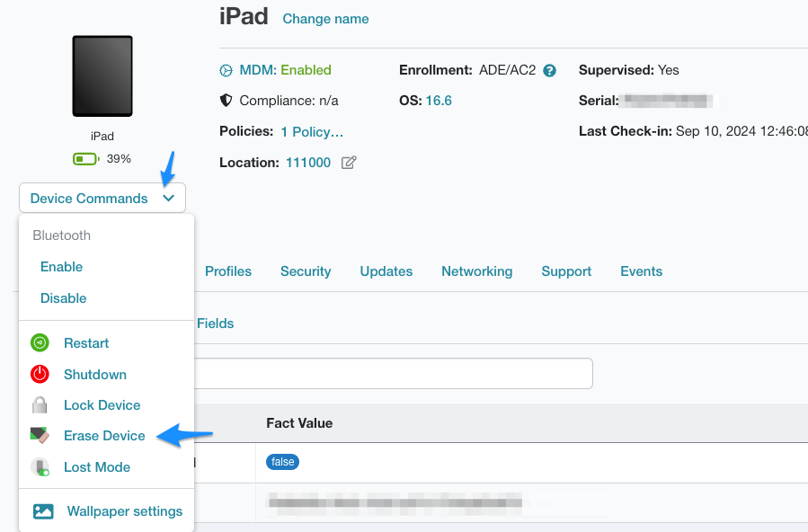This screenshot has height=532, width=808.
Task: Click the green battery level icon
Action: 86,159
